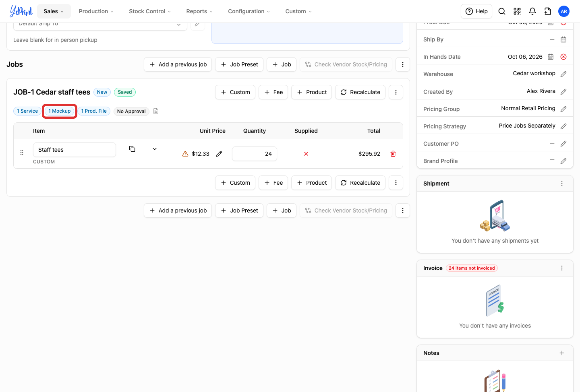Click the YoPrint logo
Viewport: 580px width, 392px height.
point(21,11)
